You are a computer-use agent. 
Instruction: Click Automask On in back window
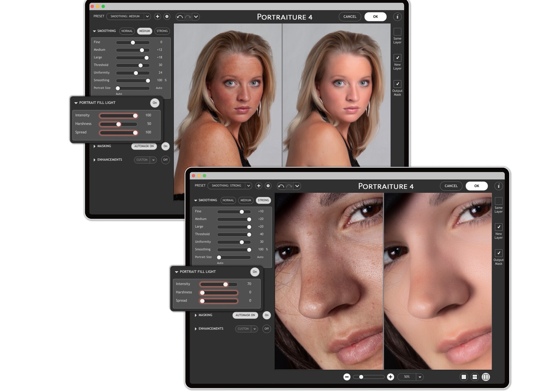[x=144, y=146]
